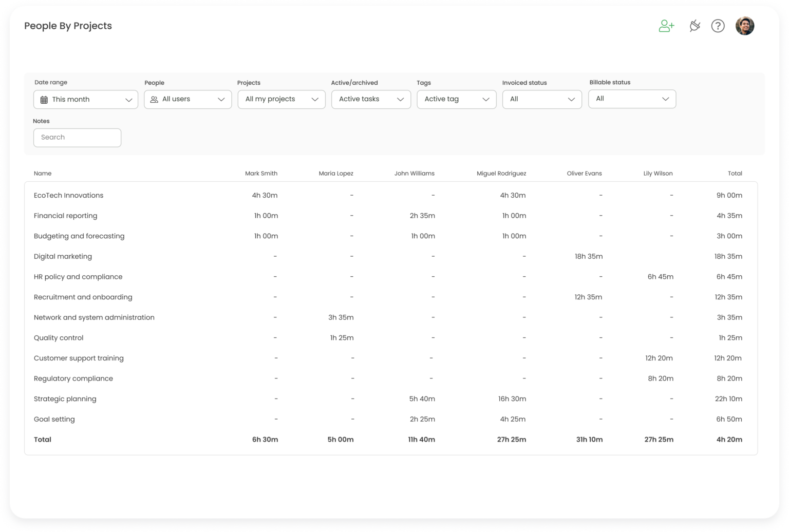
Task: Click the Total column header
Action: (x=735, y=173)
